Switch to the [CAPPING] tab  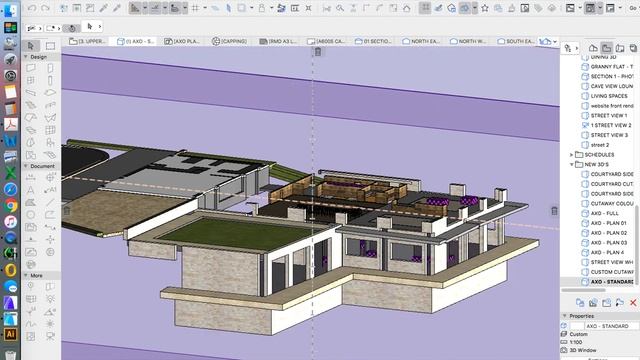pyautogui.click(x=229, y=41)
